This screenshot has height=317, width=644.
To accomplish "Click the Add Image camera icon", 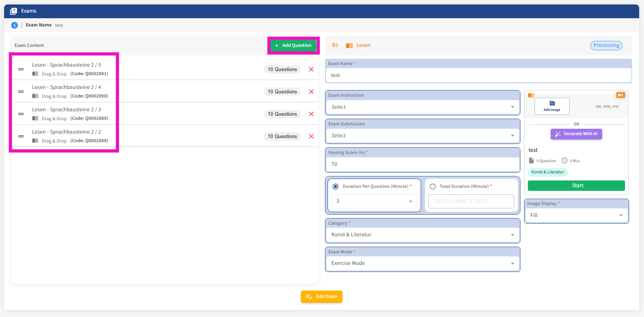I will [x=552, y=103].
